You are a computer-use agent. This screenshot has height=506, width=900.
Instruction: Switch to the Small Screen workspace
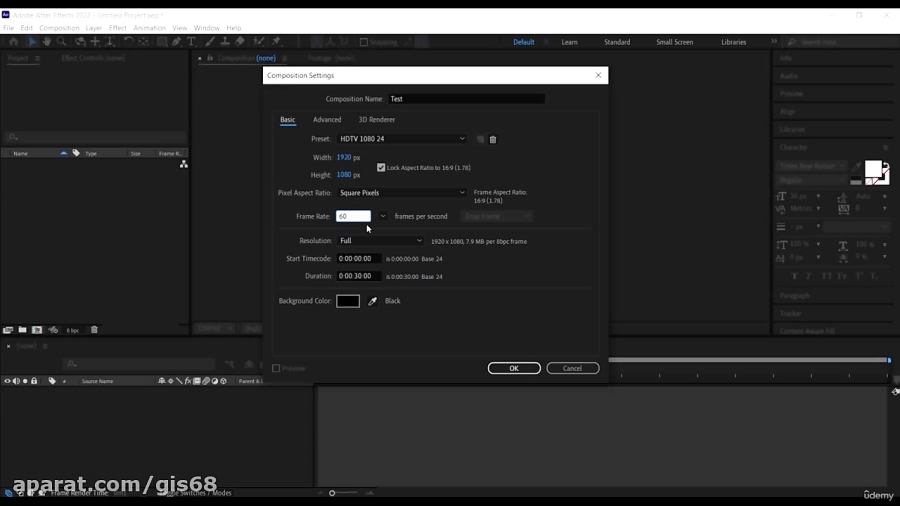pyautogui.click(x=674, y=42)
